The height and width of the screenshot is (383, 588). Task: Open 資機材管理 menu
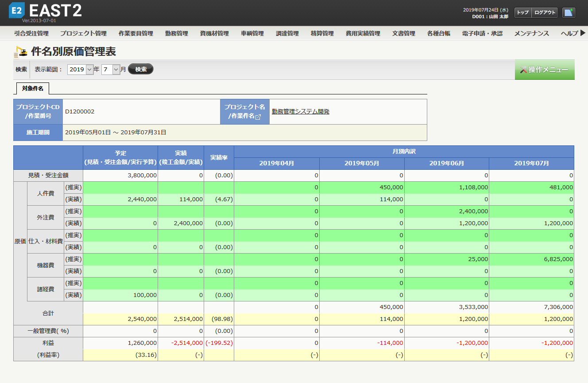point(214,33)
